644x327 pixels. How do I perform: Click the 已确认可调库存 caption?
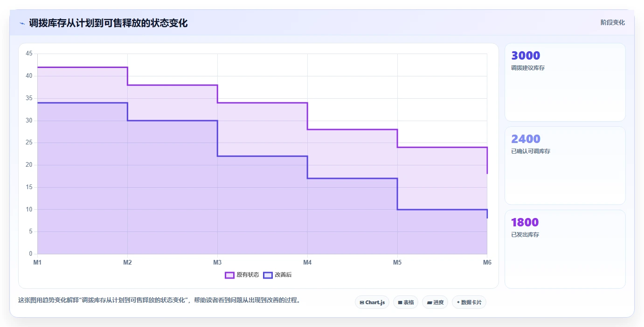[x=531, y=151]
